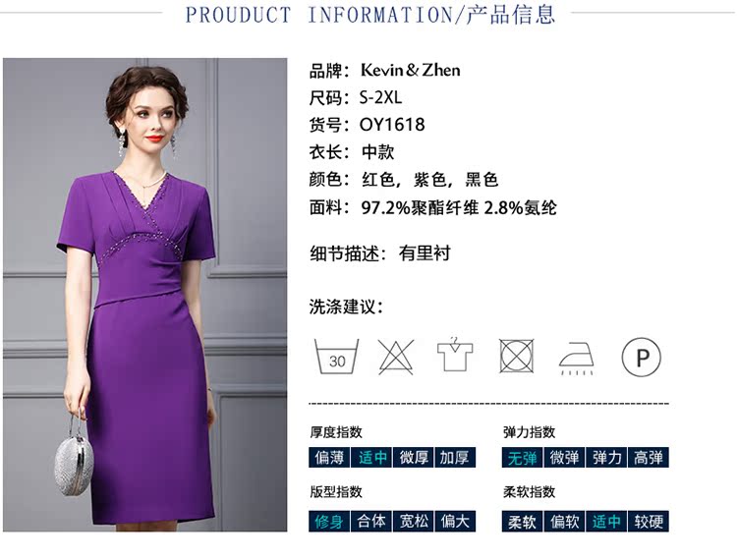Click the iron symbol icon
Screen dimensions: 737x560
click(x=577, y=359)
